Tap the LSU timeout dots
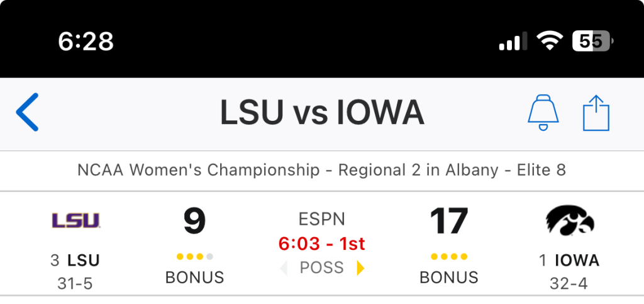 coord(195,257)
